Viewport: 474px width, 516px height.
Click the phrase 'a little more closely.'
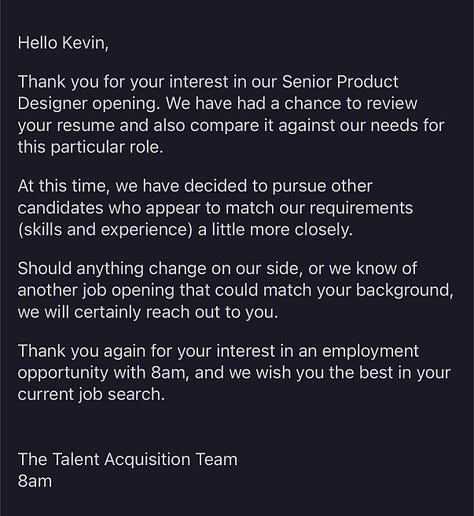tap(275, 230)
